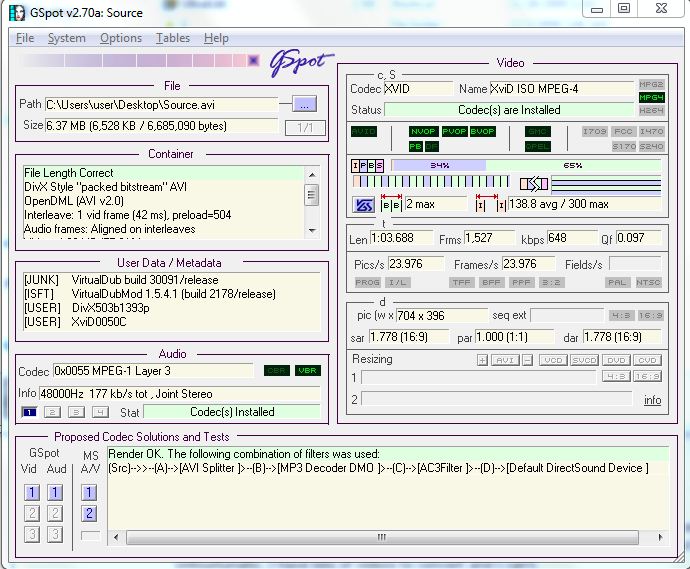This screenshot has width=690, height=569.
Task: Select audio stream 3
Action: 76,412
